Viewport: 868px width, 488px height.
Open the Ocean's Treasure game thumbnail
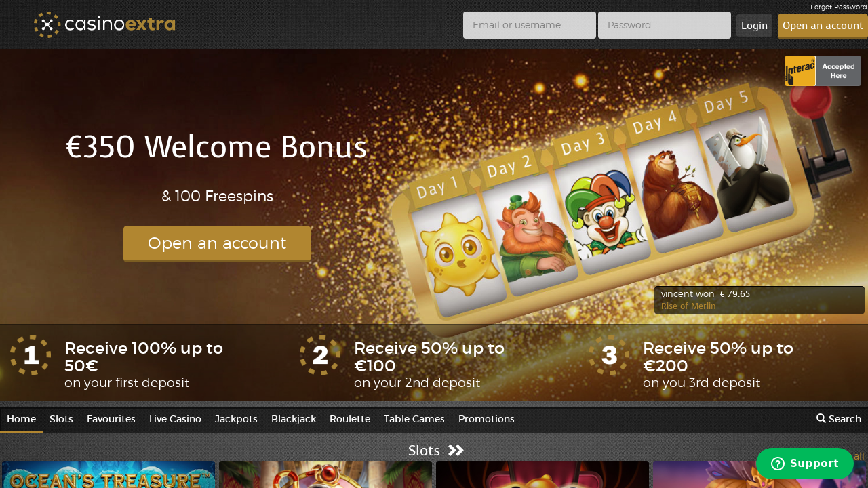point(108,474)
